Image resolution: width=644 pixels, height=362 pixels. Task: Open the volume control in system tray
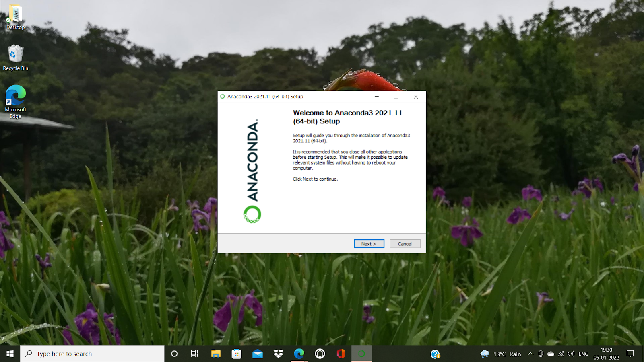pyautogui.click(x=571, y=354)
